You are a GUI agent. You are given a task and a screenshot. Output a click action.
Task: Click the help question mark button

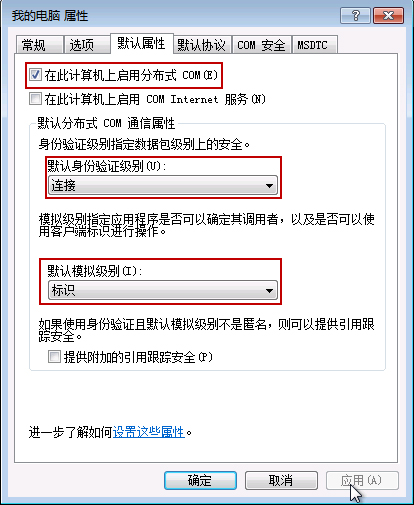355,15
